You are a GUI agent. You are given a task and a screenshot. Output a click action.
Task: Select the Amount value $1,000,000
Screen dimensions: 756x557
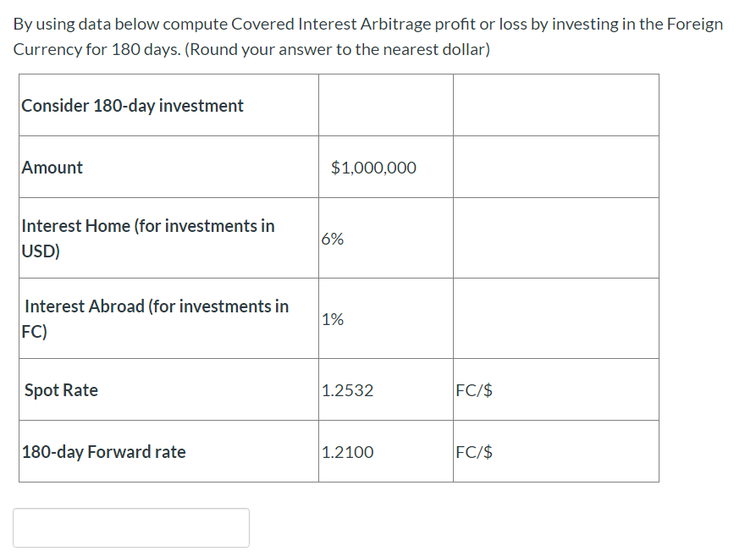click(x=373, y=167)
